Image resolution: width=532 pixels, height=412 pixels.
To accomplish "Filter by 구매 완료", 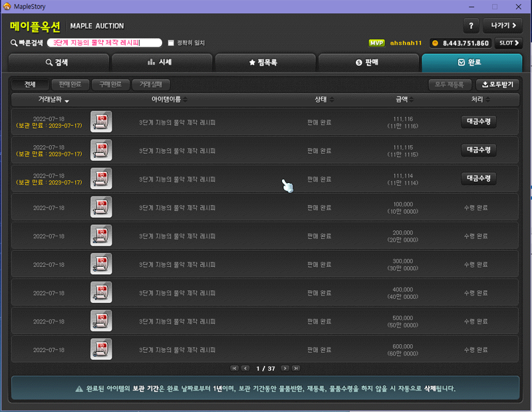I will coord(110,85).
